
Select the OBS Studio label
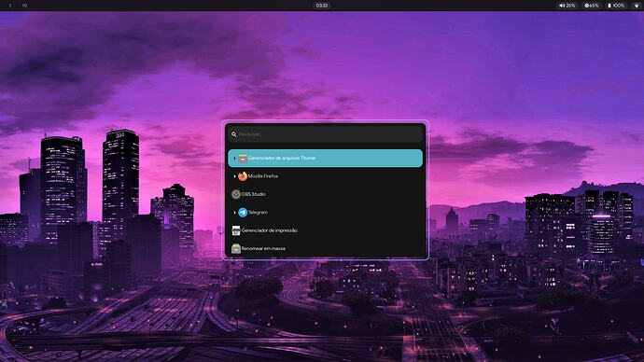click(254, 194)
